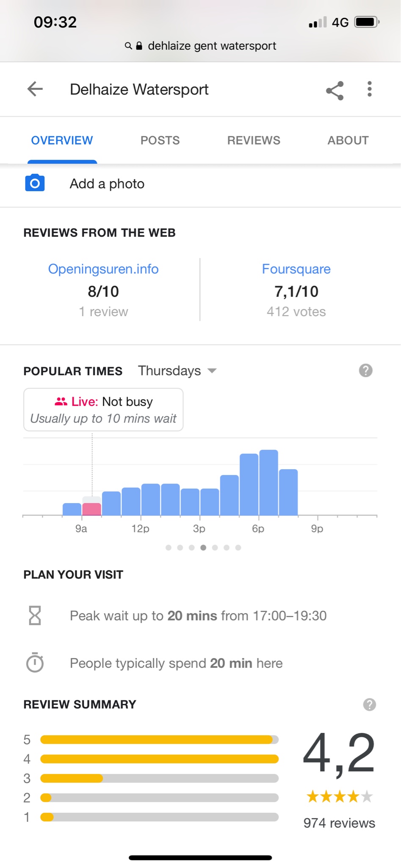Switch to the Posts tab
Screen dimensions: 401x868
[160, 140]
